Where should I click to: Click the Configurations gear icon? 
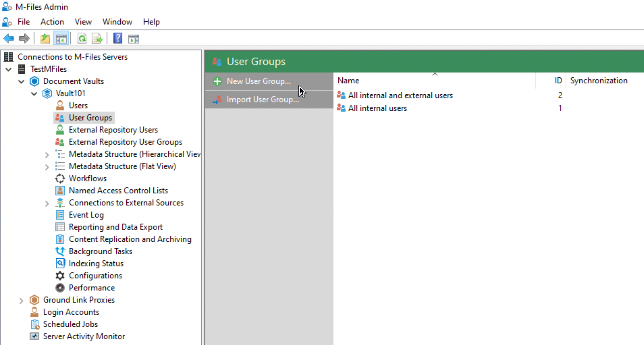[60, 276]
